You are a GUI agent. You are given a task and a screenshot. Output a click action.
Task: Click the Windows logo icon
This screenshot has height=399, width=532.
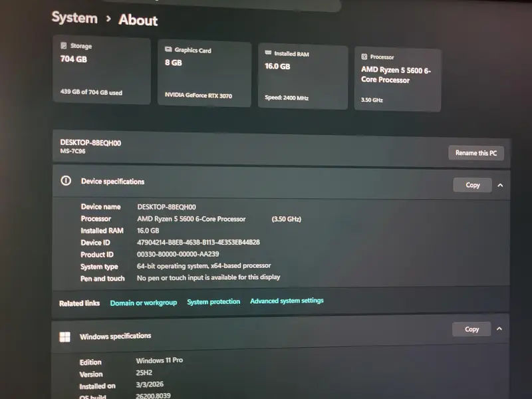coord(65,336)
